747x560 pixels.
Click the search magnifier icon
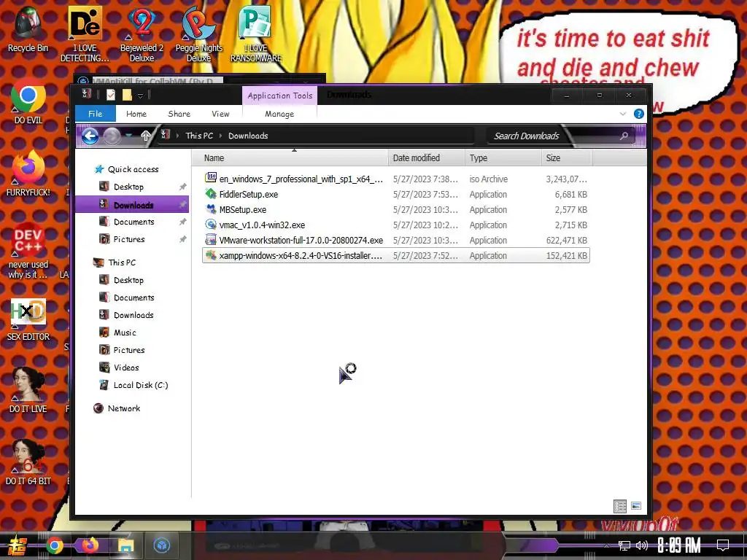pyautogui.click(x=624, y=136)
